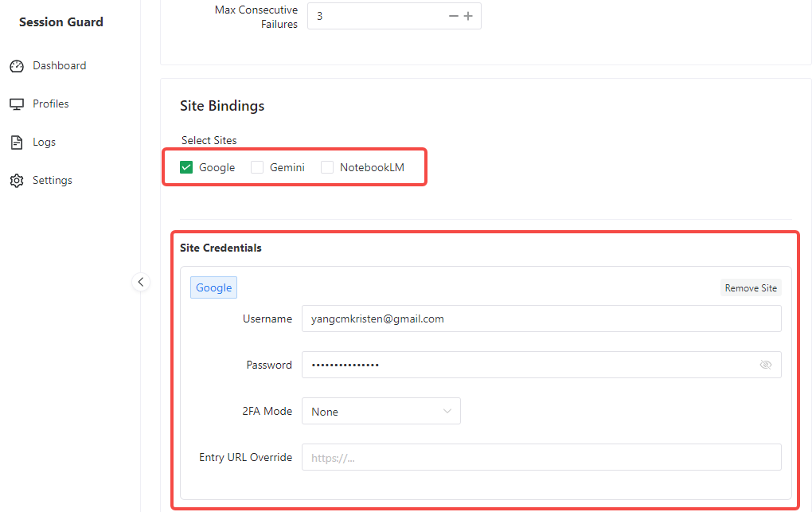812x512 pixels.
Task: Decrease Max Consecutive Failures with minus
Action: (x=454, y=16)
